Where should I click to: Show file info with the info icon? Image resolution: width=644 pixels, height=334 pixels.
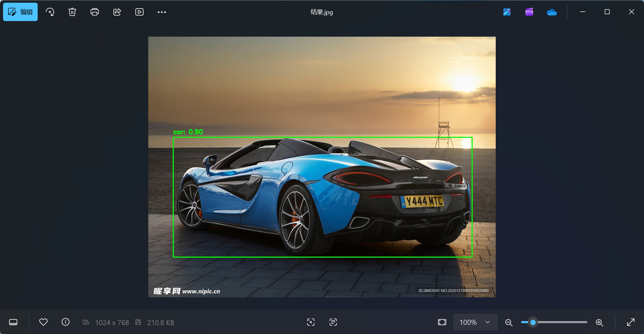tap(65, 322)
